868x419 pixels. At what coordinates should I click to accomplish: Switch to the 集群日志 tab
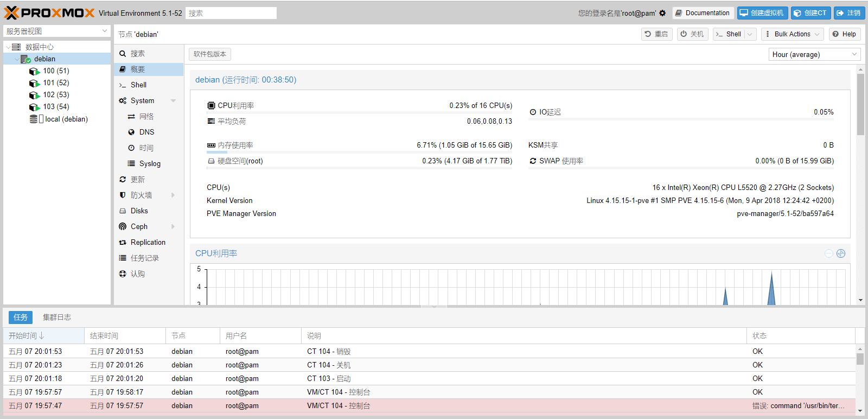pos(57,317)
